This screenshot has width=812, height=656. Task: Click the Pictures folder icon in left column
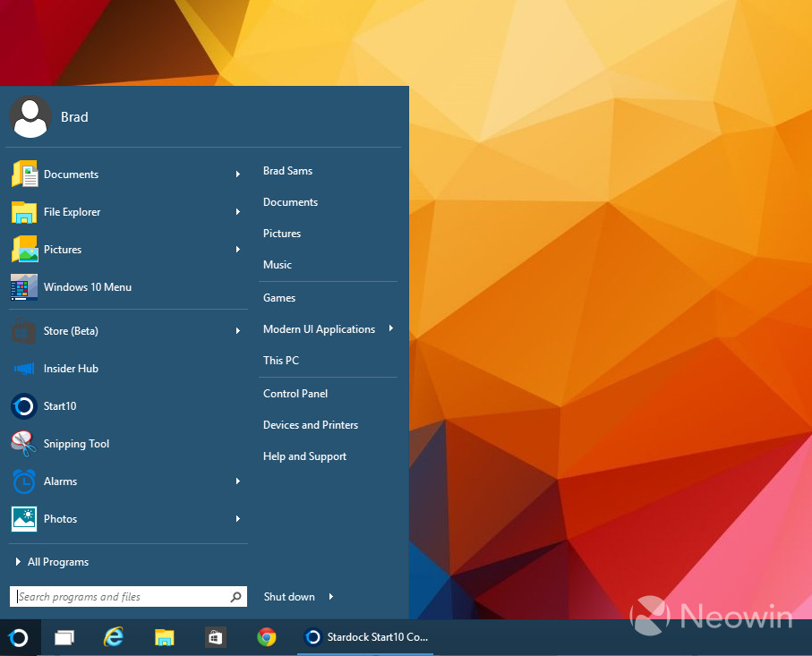click(x=24, y=249)
